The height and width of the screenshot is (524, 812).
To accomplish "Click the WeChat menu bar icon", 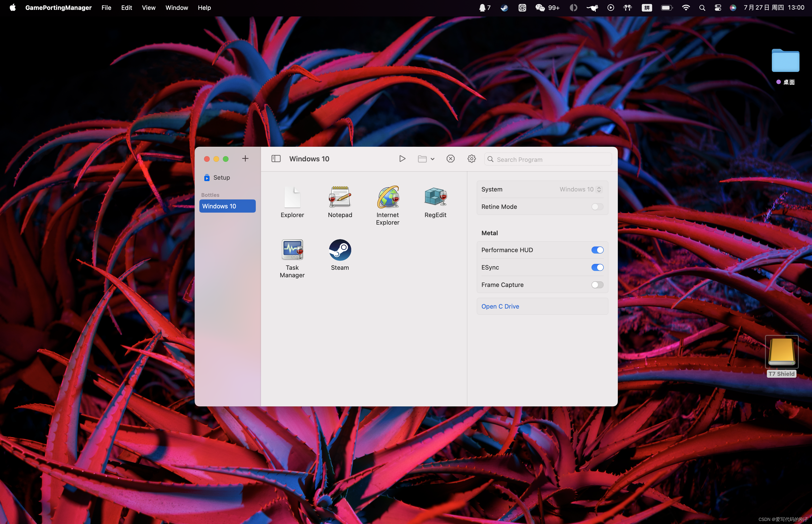I will click(x=547, y=8).
